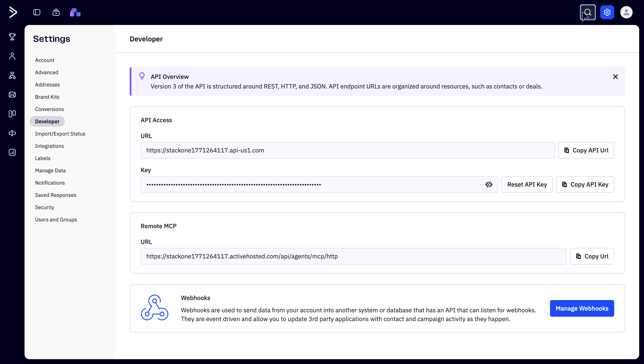Open the search magnifier icon

click(588, 12)
